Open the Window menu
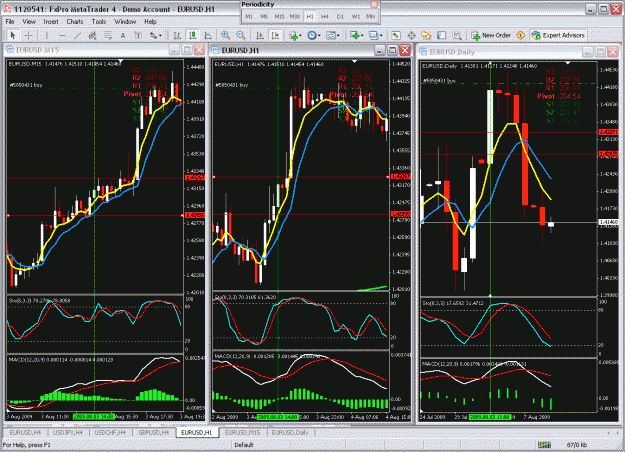The height and width of the screenshot is (452, 625). click(125, 22)
